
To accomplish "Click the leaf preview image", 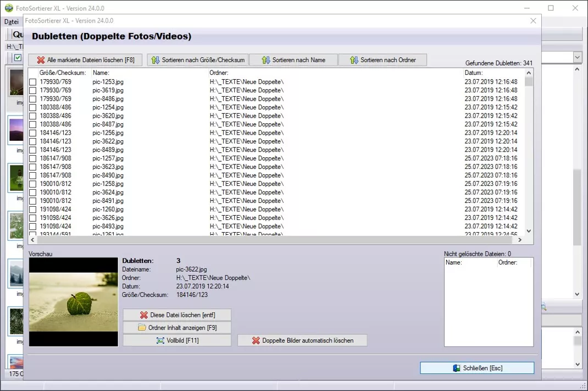I will tap(73, 302).
